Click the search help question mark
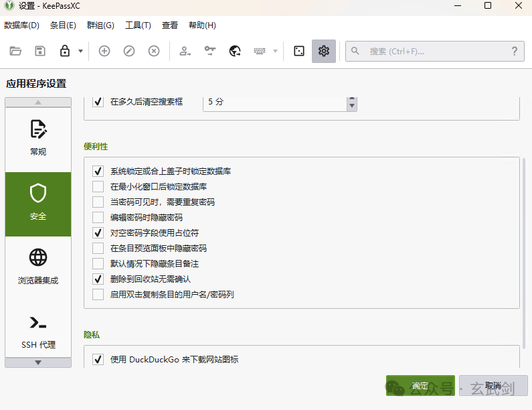This screenshot has height=410, width=532. (515, 52)
